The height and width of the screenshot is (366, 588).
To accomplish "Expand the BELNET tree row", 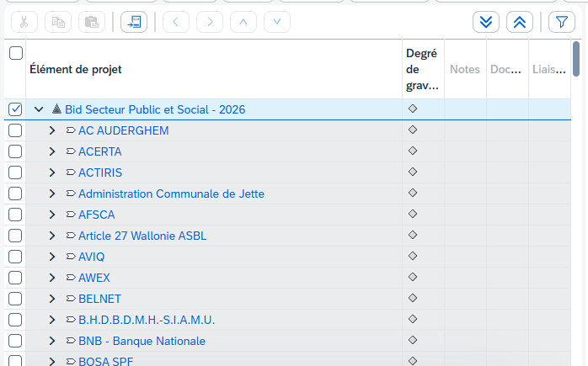I will coord(52,299).
